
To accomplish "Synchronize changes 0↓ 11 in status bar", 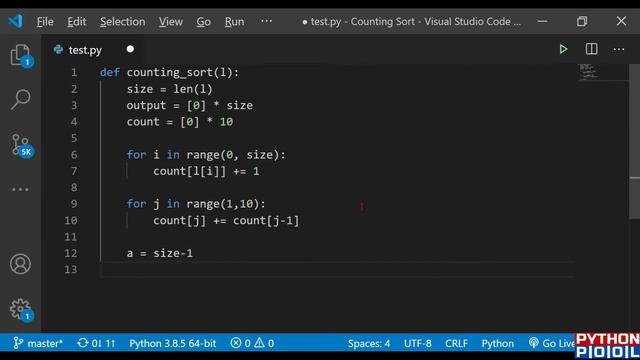I will point(96,343).
